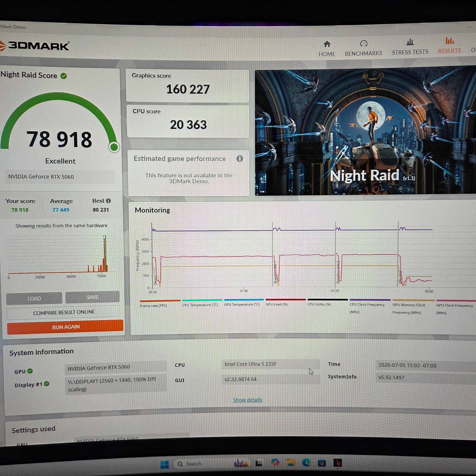Click the info icon next to Best score
The height and width of the screenshot is (476, 476).
(108, 201)
